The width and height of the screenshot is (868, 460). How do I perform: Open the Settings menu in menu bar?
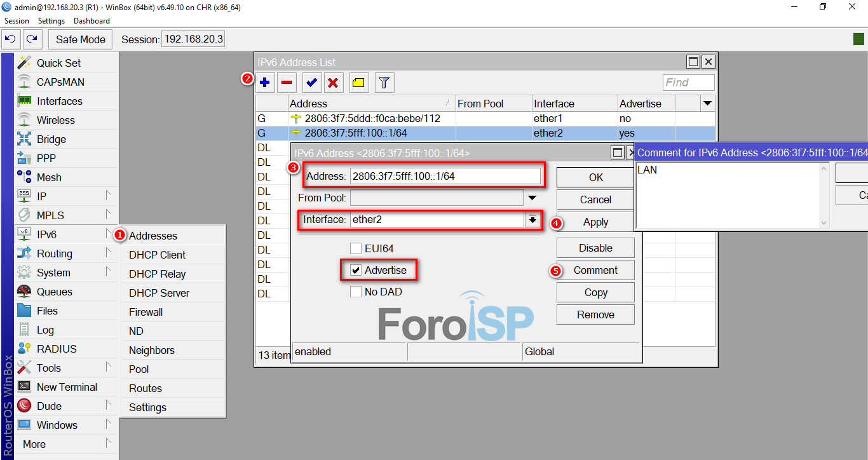point(51,21)
